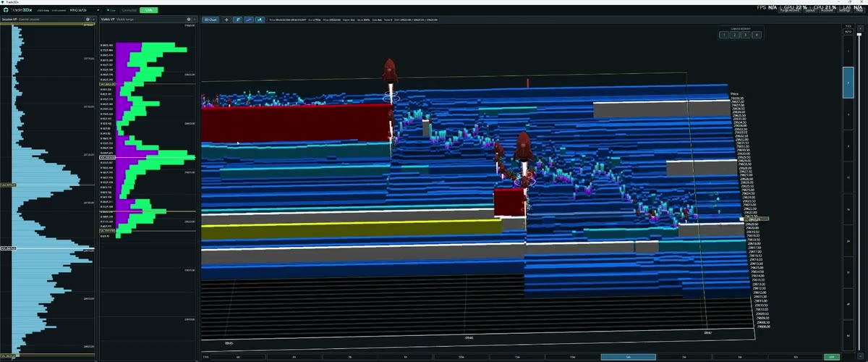Recall camera memory slot 1
868x362 pixels.
[724, 35]
